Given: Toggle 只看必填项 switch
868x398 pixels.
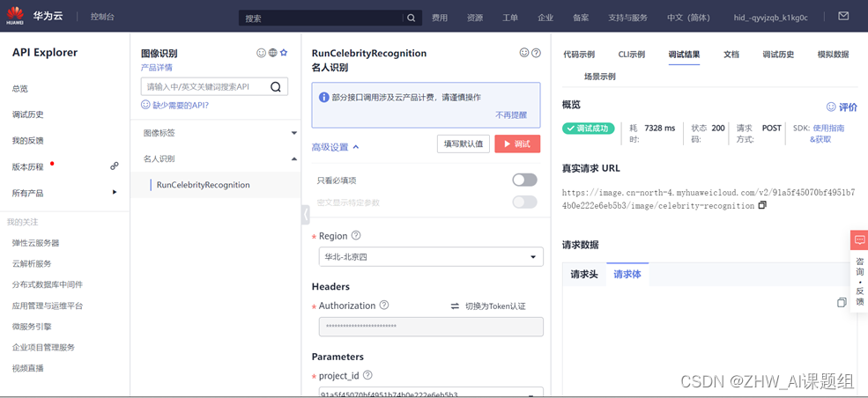Looking at the screenshot, I should click(525, 181).
